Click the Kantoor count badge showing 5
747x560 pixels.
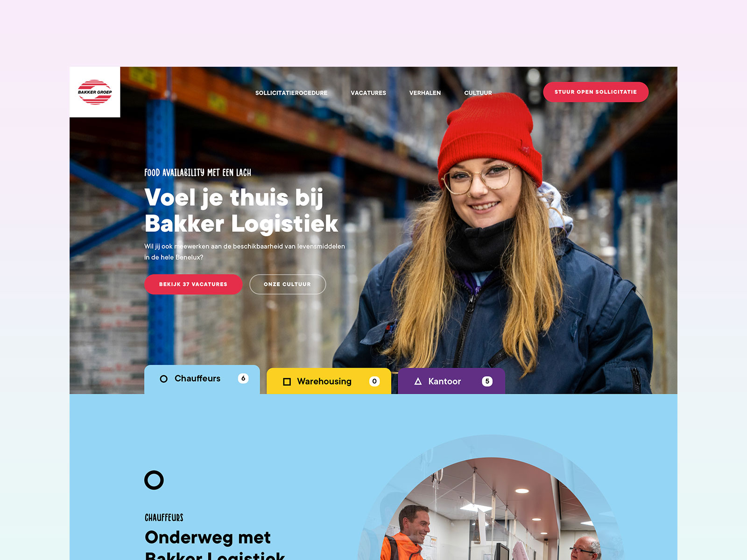487,381
